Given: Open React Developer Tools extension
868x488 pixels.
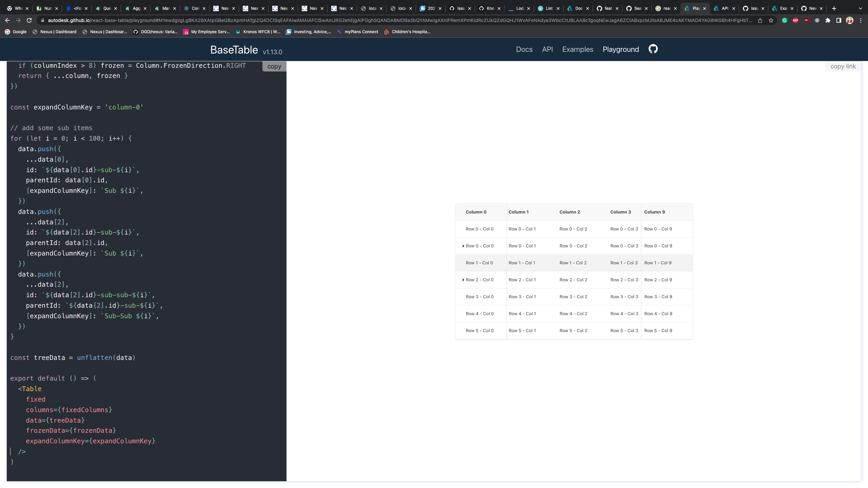Looking at the screenshot, I should click(x=817, y=20).
